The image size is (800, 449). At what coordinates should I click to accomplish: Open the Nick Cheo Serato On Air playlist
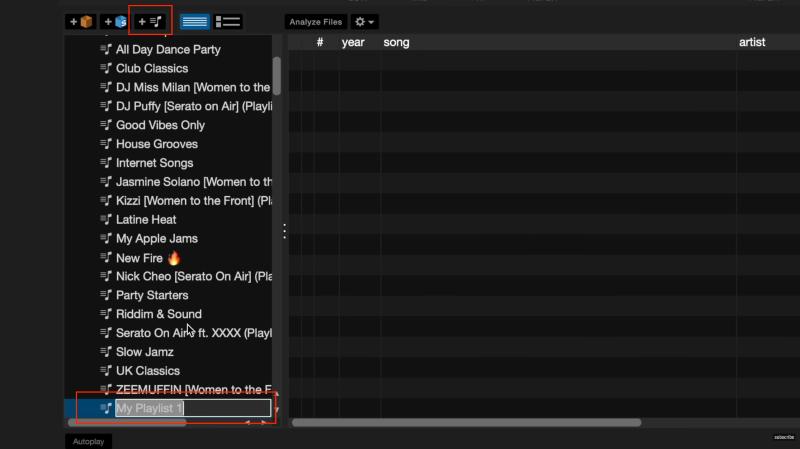(194, 276)
